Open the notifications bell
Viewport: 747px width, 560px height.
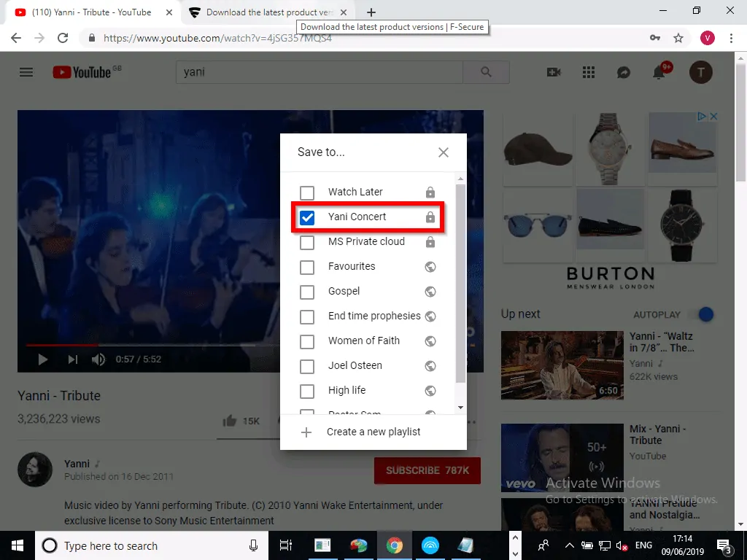click(x=659, y=72)
